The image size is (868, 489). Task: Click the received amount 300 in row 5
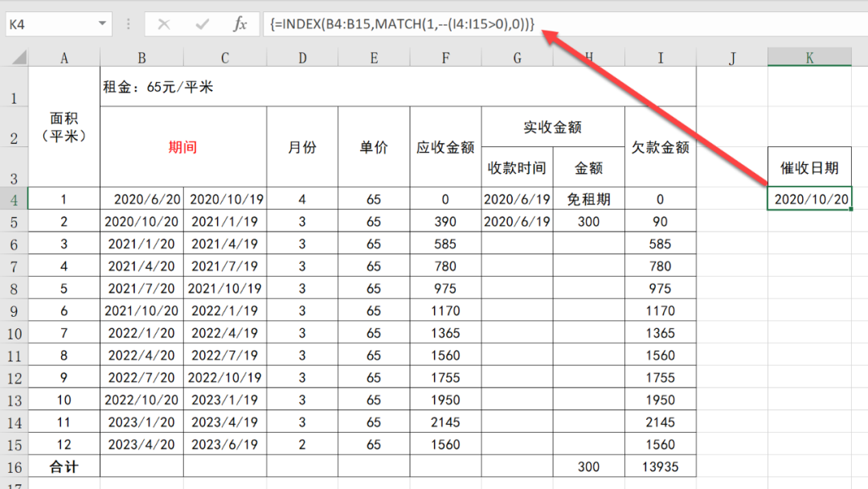click(x=588, y=221)
